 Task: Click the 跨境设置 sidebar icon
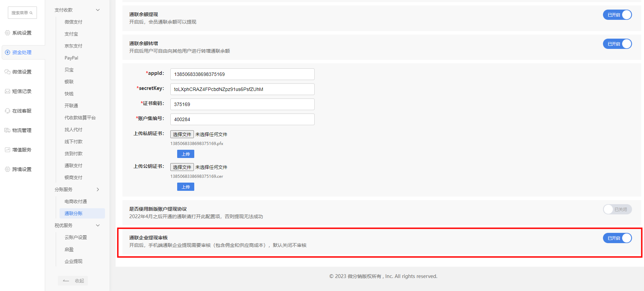(x=8, y=169)
